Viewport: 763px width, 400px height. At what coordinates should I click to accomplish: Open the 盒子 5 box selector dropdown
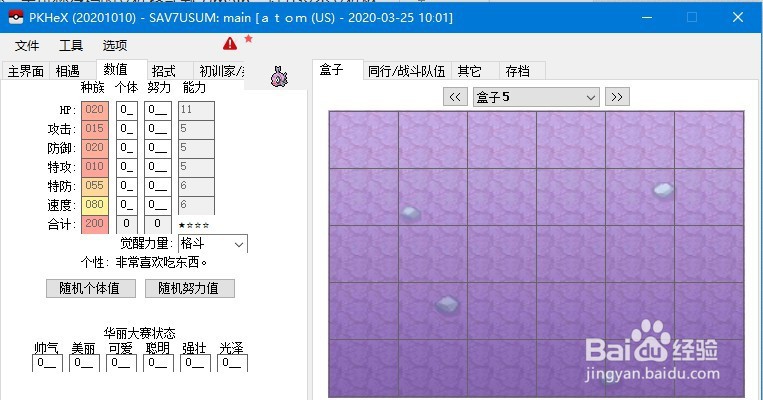(536, 97)
